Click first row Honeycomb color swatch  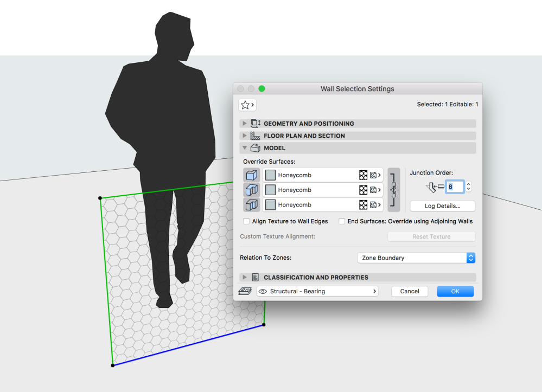[270, 175]
